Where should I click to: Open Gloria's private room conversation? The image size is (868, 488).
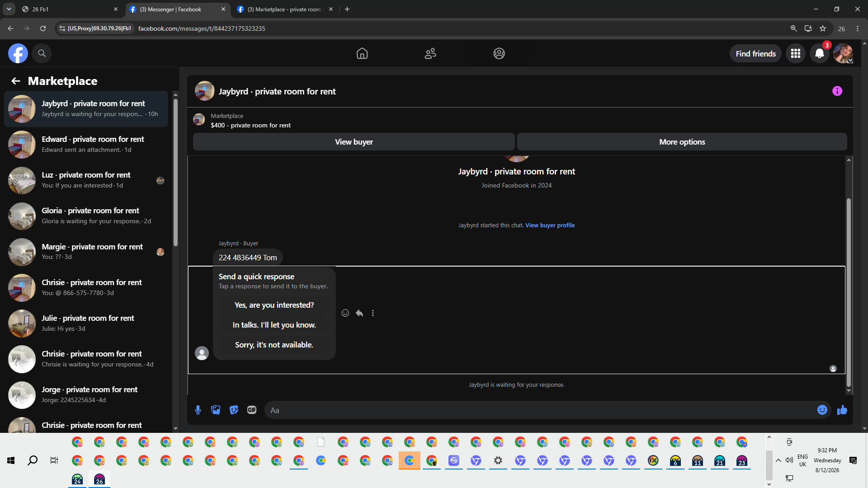86,216
